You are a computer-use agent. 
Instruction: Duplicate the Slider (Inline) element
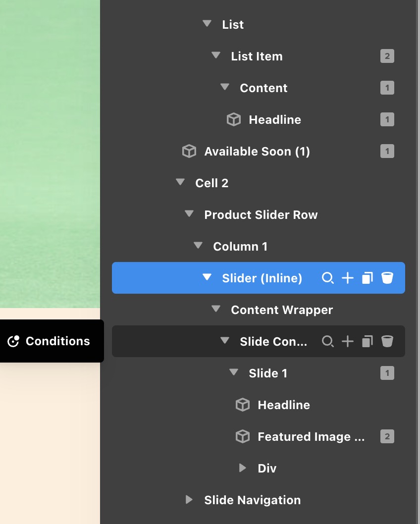(x=367, y=278)
